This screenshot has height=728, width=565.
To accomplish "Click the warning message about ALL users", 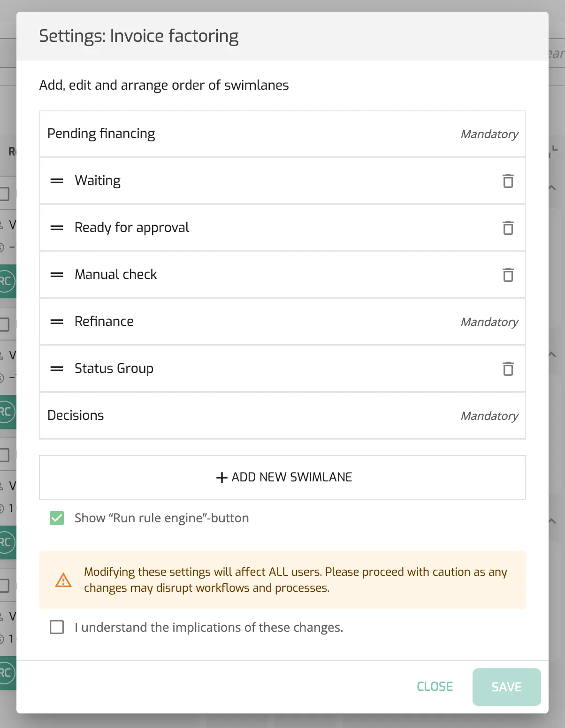I will (x=296, y=580).
